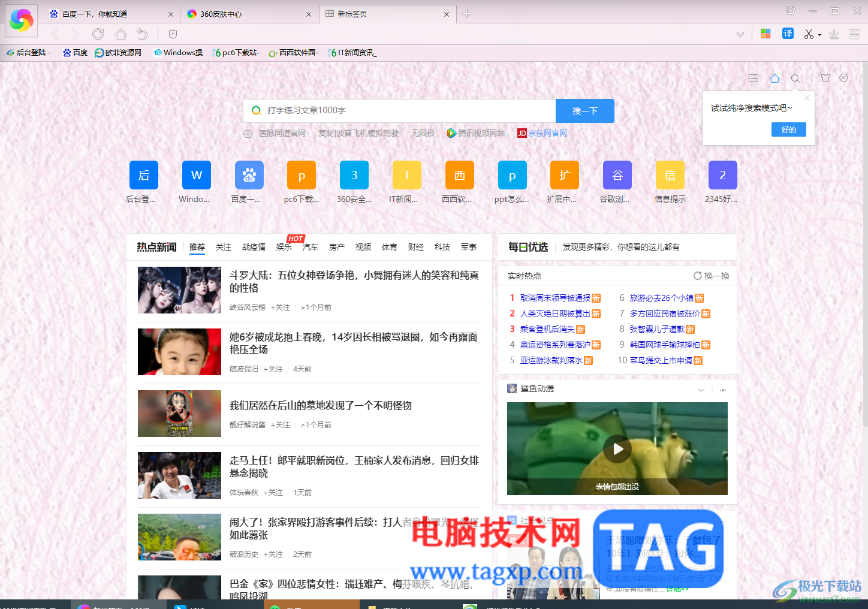The width and height of the screenshot is (868, 609).
Task: Click the 搜一下 search button
Action: click(x=585, y=111)
